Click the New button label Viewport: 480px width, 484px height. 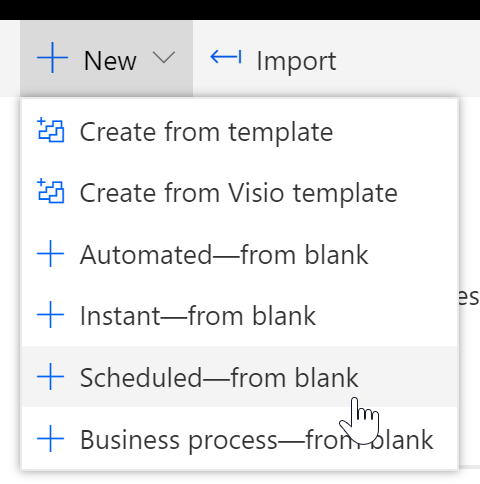point(110,61)
